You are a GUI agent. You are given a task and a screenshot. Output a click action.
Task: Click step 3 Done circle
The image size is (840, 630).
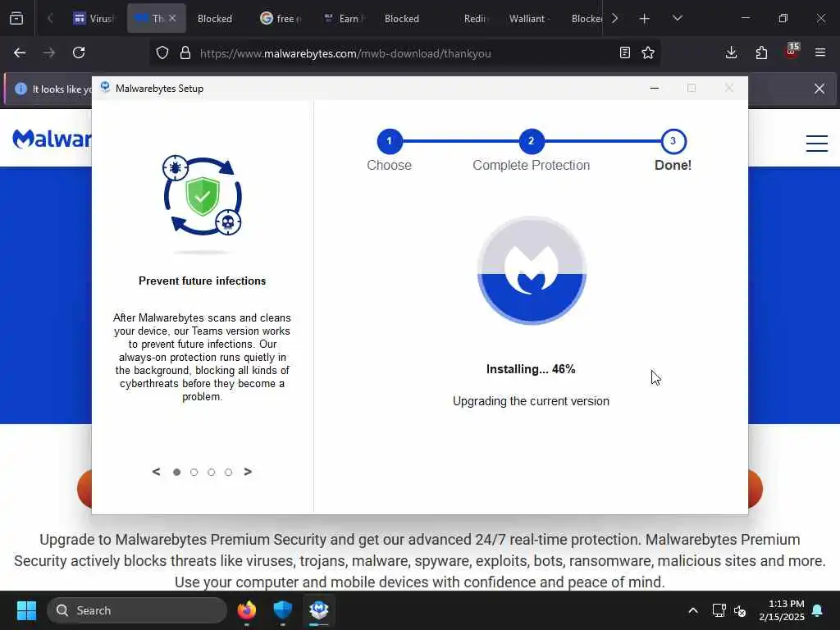[673, 141]
